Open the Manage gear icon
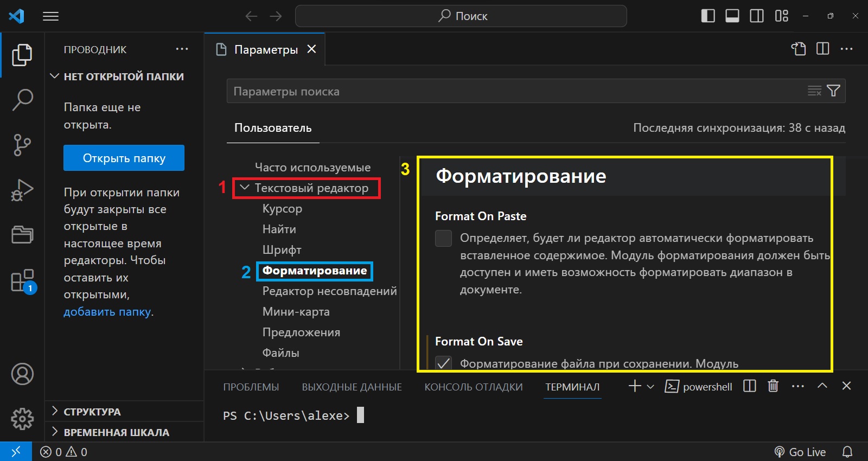 coord(22,419)
